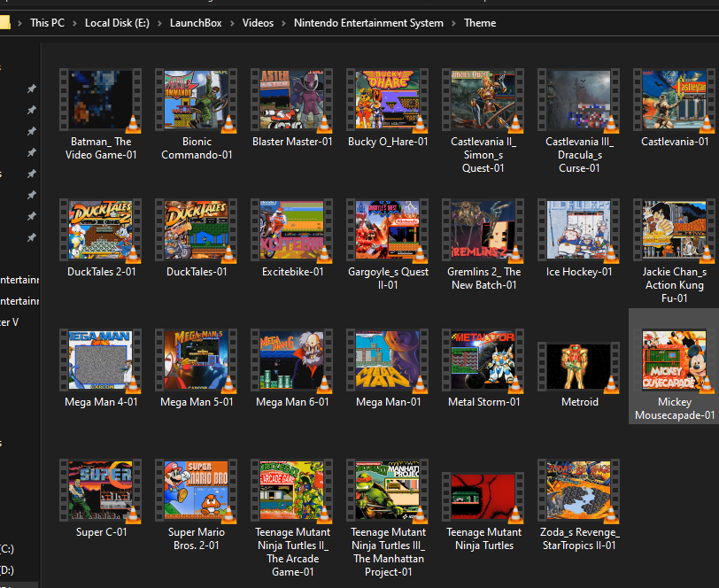
Task: Jump to Videos folder in breadcrumb
Action: [258, 23]
